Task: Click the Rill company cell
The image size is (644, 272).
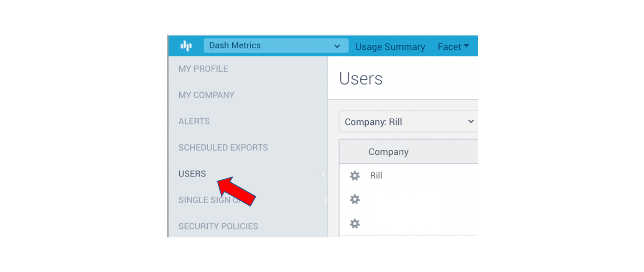Action: [x=376, y=176]
